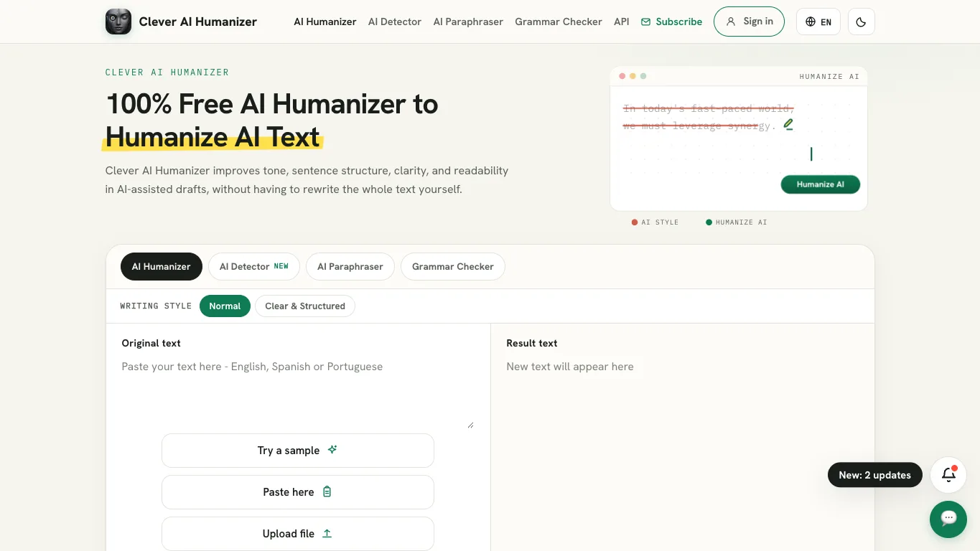980x551 pixels.
Task: Click the Paste here button
Action: (x=298, y=492)
